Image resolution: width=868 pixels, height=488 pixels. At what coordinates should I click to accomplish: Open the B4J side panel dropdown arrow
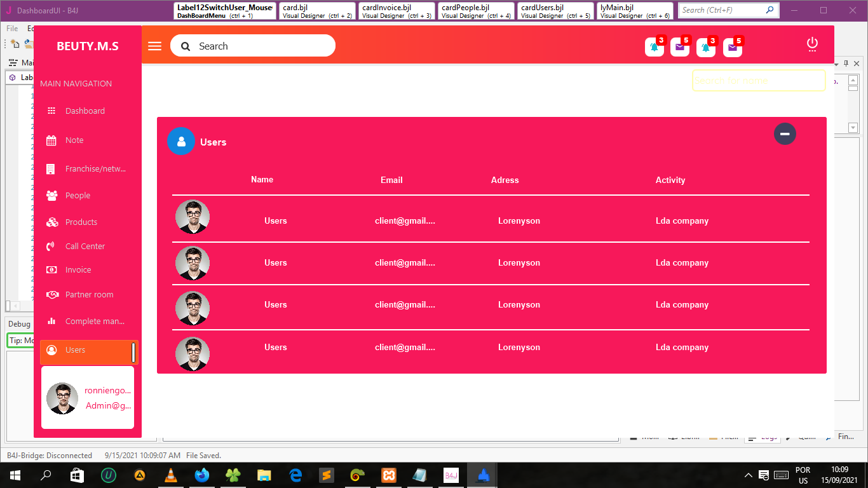click(x=837, y=64)
